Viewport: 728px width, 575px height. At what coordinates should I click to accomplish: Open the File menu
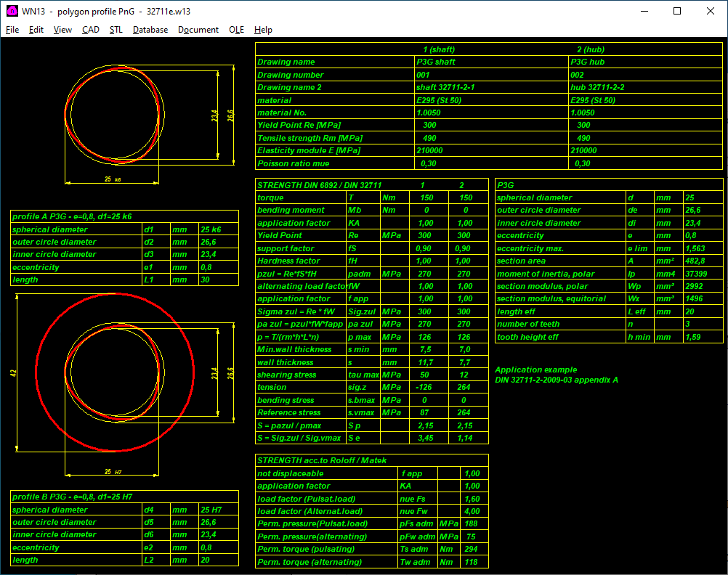coord(12,30)
